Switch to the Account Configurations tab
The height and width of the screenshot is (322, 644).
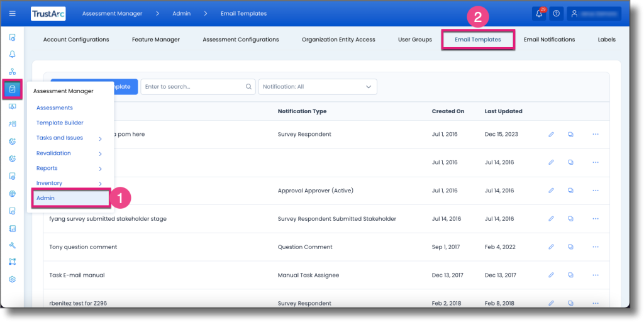(x=76, y=40)
